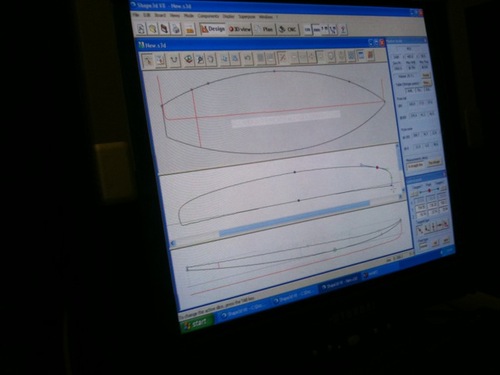This screenshot has height=375, width=500.
Task: Click the new file icon in main toolbar
Action: tap(141, 29)
